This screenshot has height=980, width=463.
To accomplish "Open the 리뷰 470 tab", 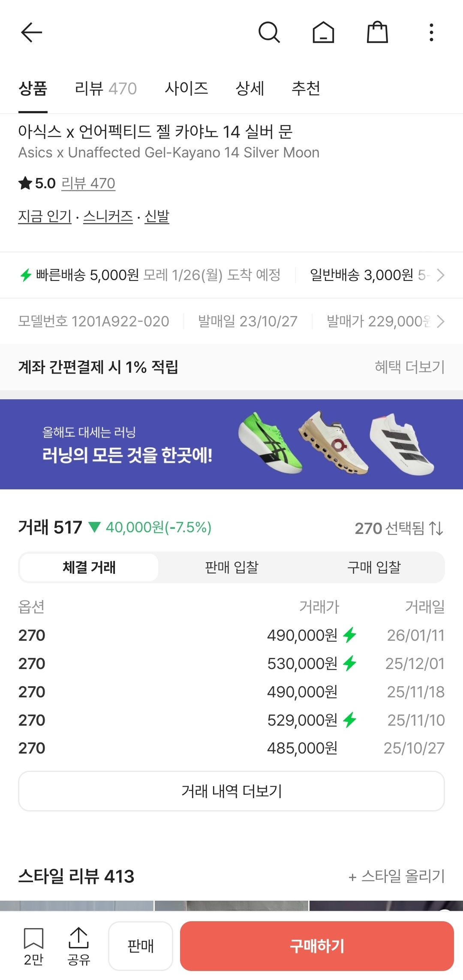I will pyautogui.click(x=105, y=88).
